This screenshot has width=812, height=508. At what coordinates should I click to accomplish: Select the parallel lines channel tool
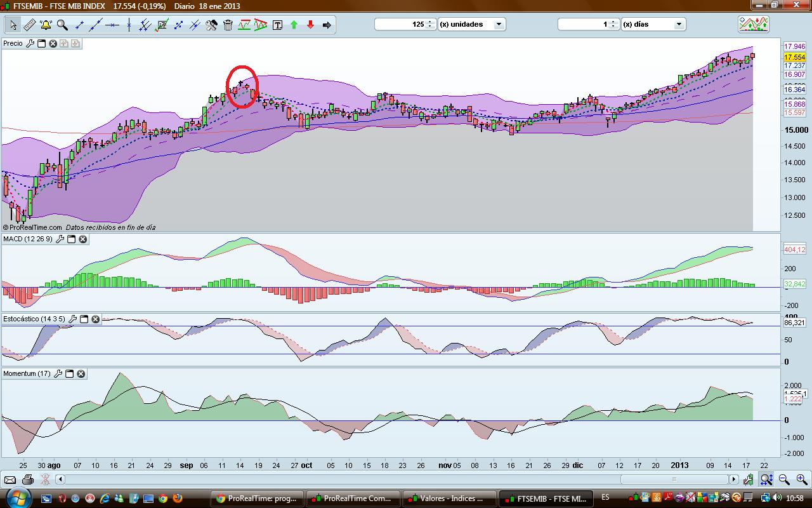click(145, 25)
